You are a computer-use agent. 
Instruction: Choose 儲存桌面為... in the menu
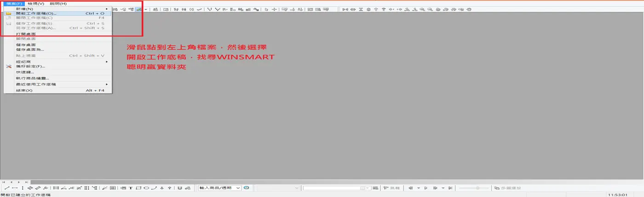tap(57, 49)
